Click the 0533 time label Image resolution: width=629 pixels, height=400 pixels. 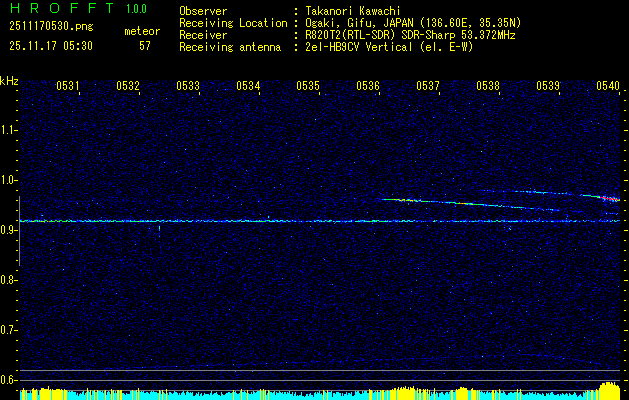188,86
